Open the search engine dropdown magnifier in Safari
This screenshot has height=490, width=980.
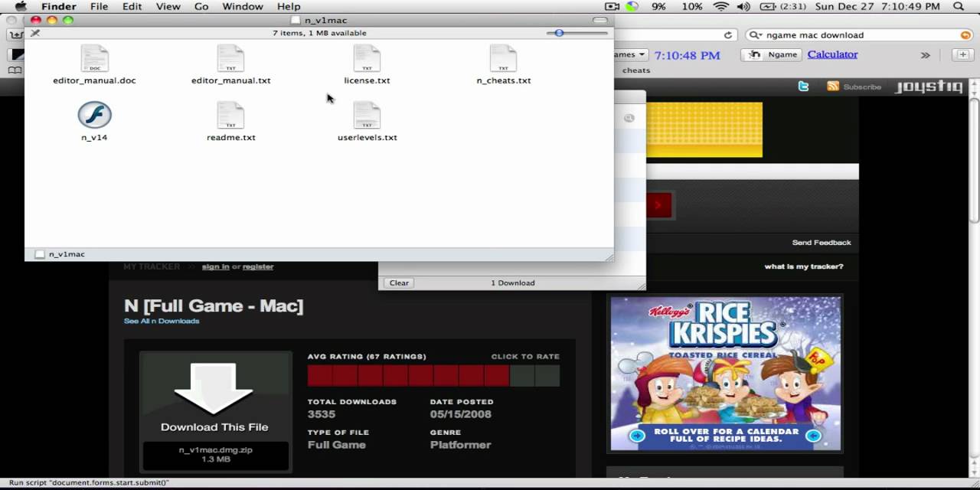(756, 35)
